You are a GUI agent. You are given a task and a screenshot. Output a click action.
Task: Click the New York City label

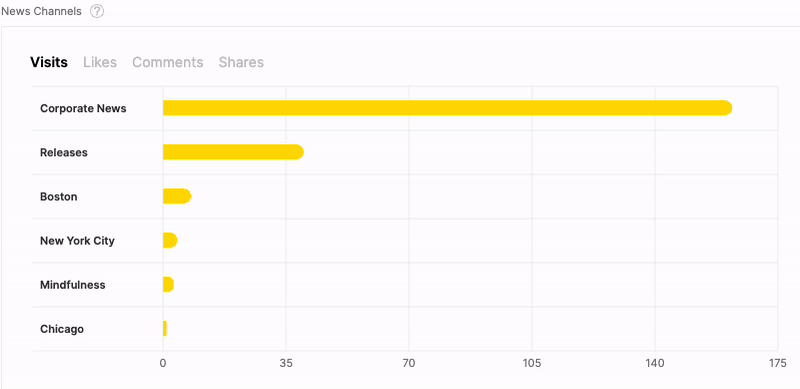(77, 240)
